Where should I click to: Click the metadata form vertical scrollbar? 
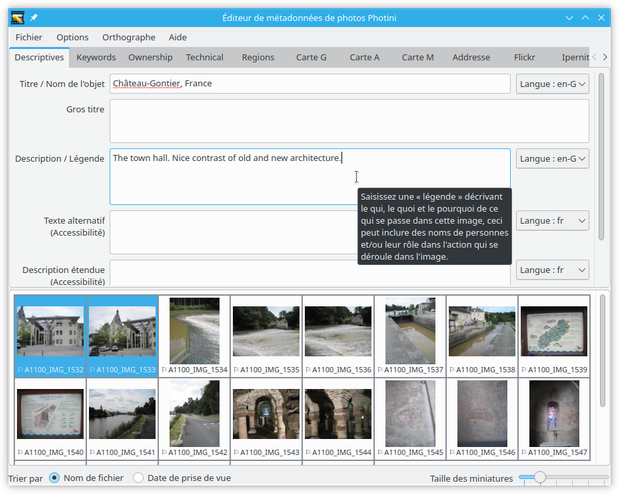tap(601, 156)
